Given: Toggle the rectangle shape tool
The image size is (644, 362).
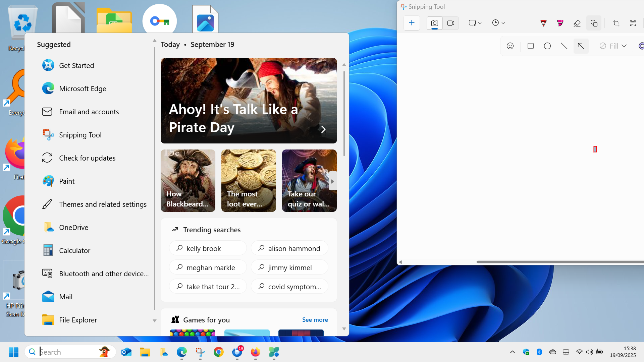Looking at the screenshot, I should point(530,46).
